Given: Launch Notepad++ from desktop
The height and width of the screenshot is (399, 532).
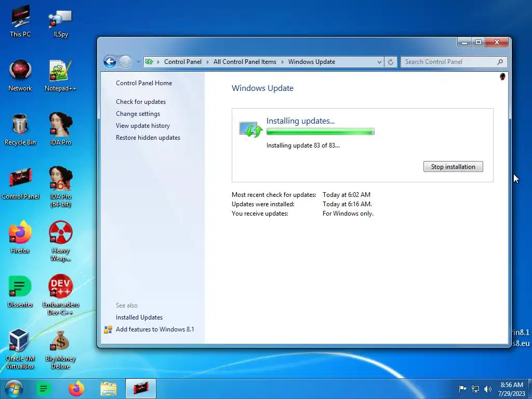Looking at the screenshot, I should coord(60,75).
